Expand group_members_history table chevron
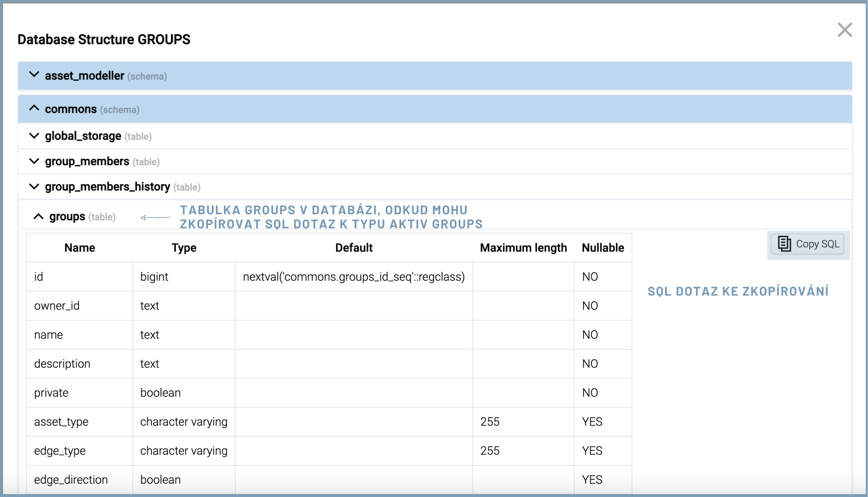 click(34, 187)
